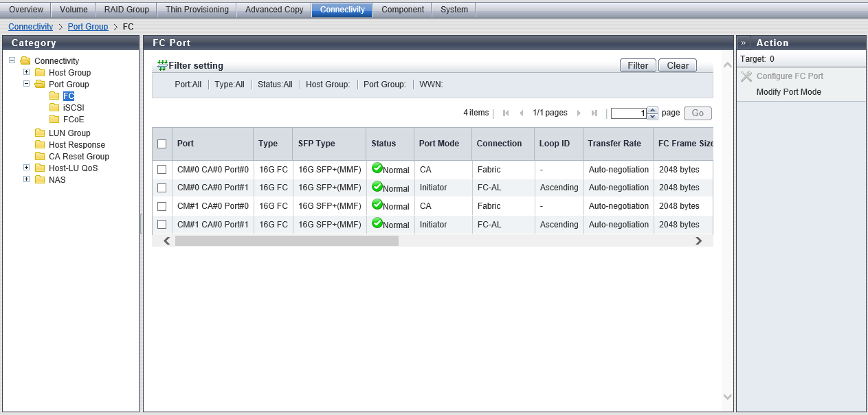Collapse the Action panel using the double-arrow icon

(744, 43)
